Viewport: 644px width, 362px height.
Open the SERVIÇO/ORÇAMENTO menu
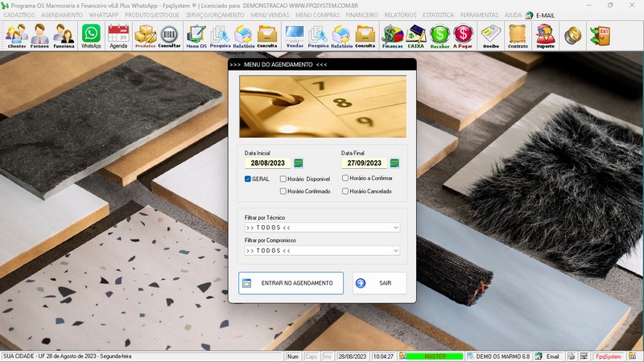click(215, 15)
